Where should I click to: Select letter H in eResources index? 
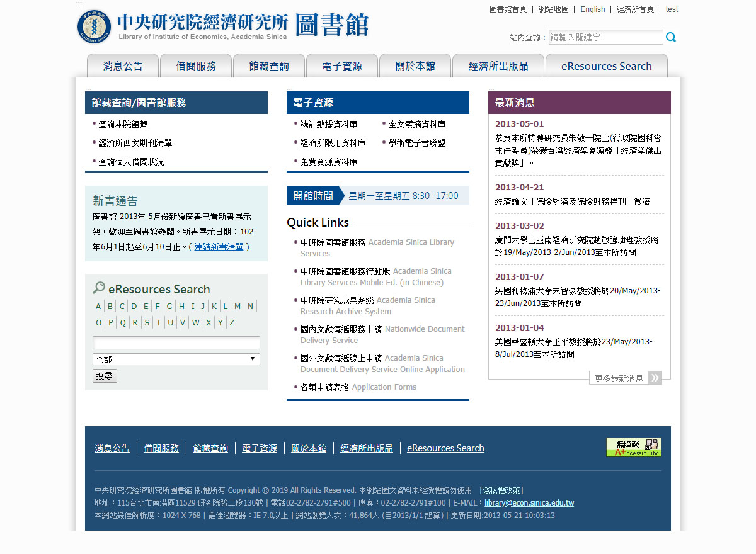click(x=181, y=307)
